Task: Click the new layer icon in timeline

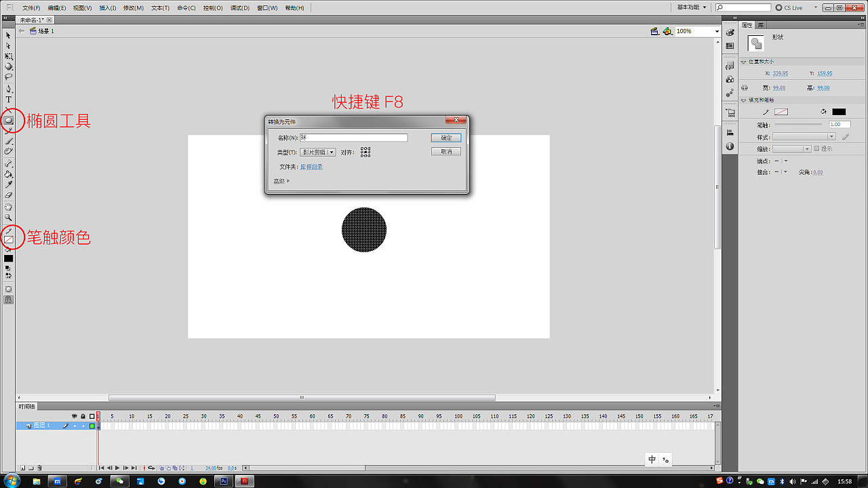Action: click(x=22, y=468)
